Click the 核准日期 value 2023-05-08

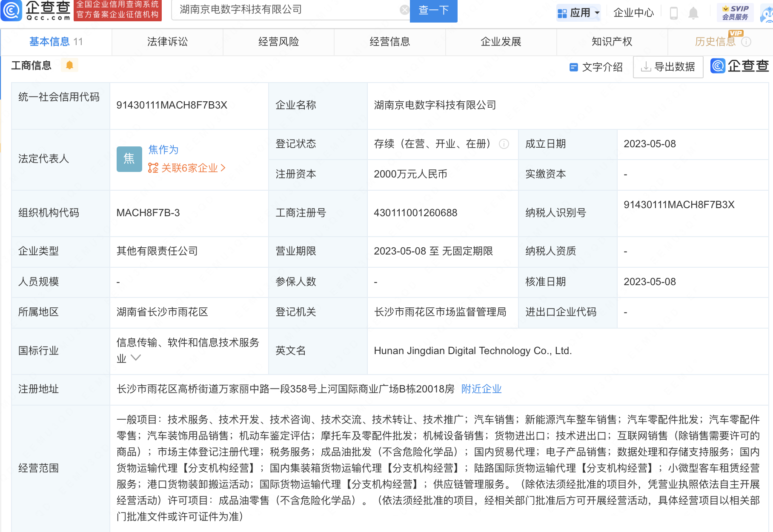(x=650, y=282)
